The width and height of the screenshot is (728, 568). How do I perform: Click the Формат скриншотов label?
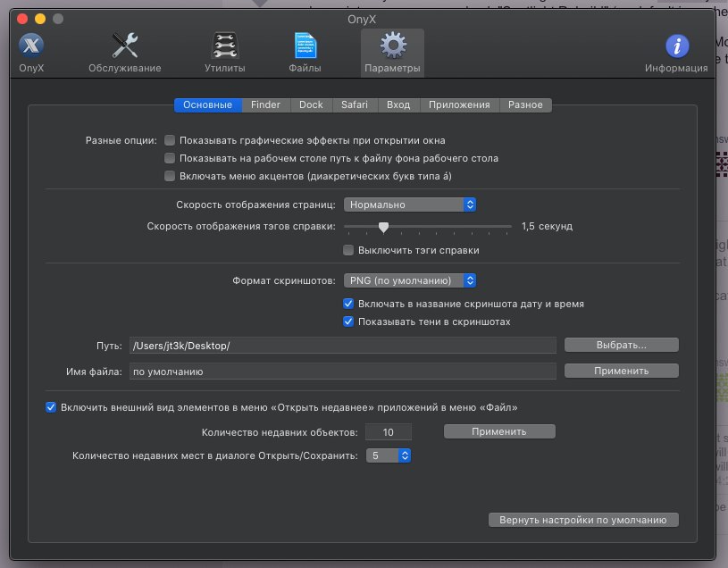(x=284, y=280)
